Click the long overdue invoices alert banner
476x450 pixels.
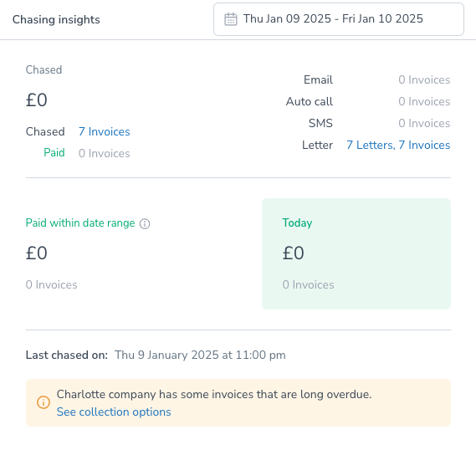pyautogui.click(x=238, y=402)
